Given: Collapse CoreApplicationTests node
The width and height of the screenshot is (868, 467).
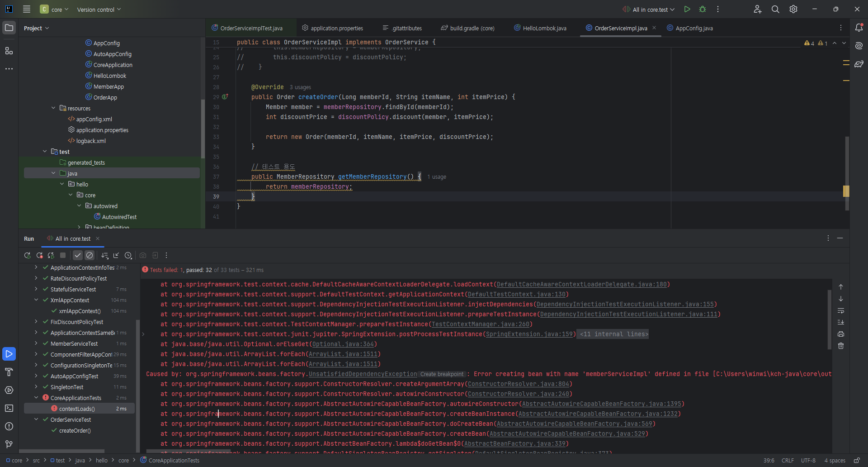Looking at the screenshot, I should click(36, 398).
